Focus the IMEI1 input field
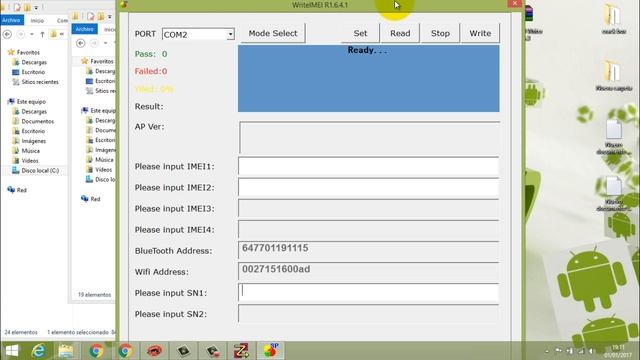Viewport: 640px width, 360px height. pyautogui.click(x=369, y=167)
